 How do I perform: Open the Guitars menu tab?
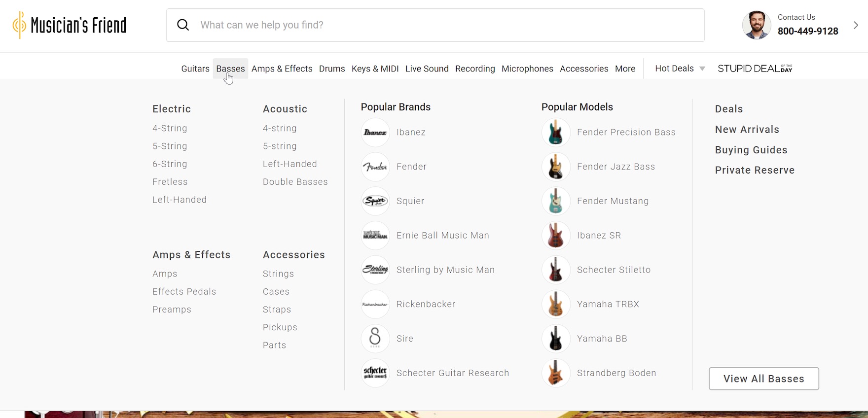click(x=195, y=69)
